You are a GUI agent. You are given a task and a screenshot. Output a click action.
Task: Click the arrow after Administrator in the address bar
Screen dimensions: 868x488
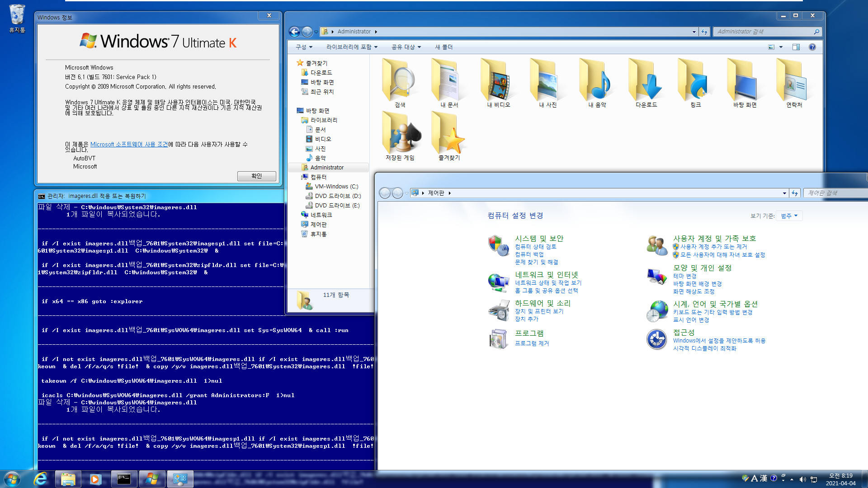pyautogui.click(x=376, y=32)
